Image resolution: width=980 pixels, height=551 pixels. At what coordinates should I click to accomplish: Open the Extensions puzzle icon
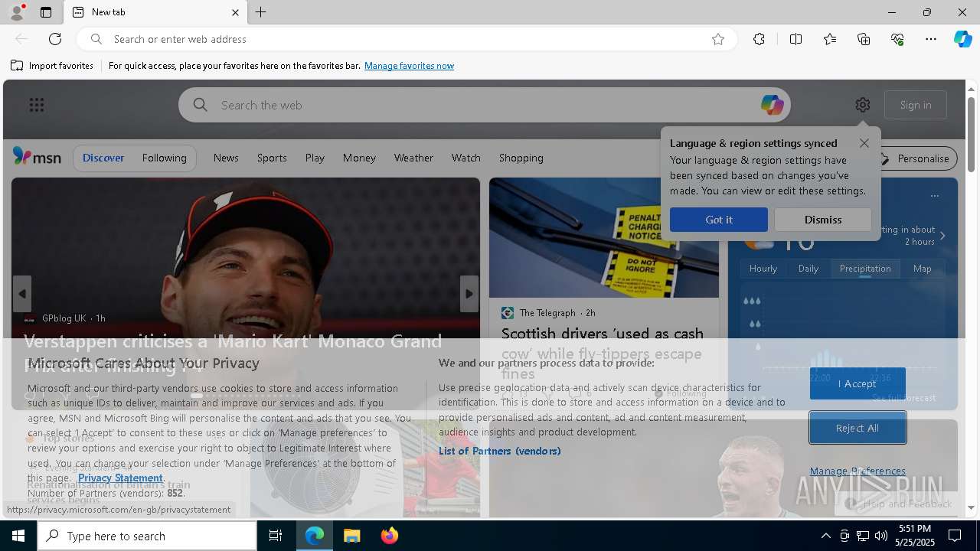pos(759,39)
